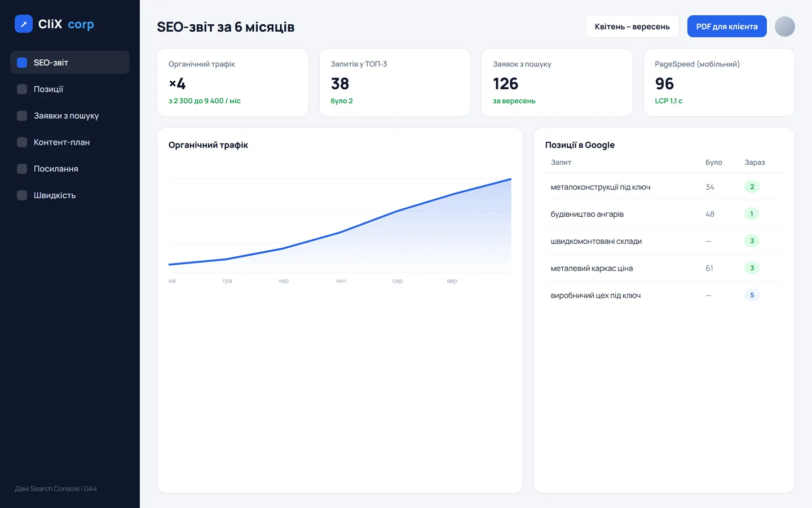Click position badge 1 for будівництво ангарів
The width and height of the screenshot is (812, 508).
point(752,214)
